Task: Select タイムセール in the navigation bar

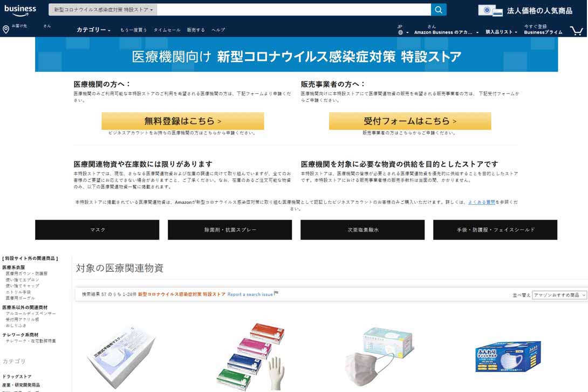Action: 167,30
